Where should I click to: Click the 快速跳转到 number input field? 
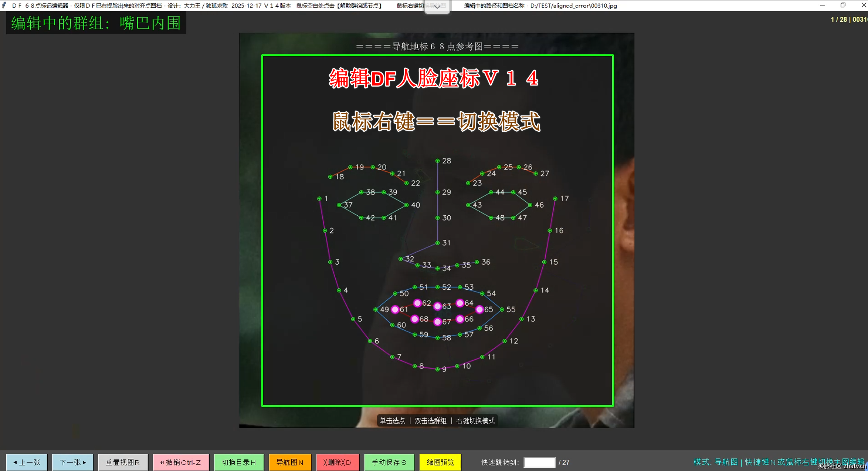(x=539, y=462)
